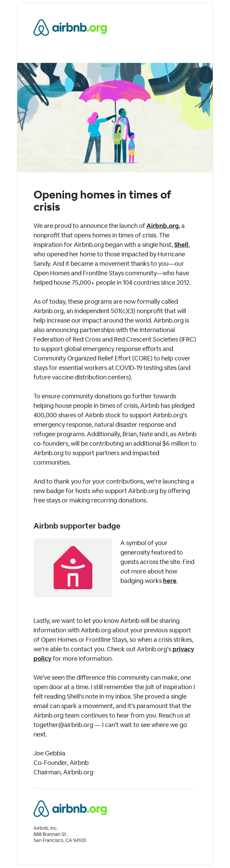Click the Joe Gebbia signature name
230x868 pixels.
coord(49,753)
